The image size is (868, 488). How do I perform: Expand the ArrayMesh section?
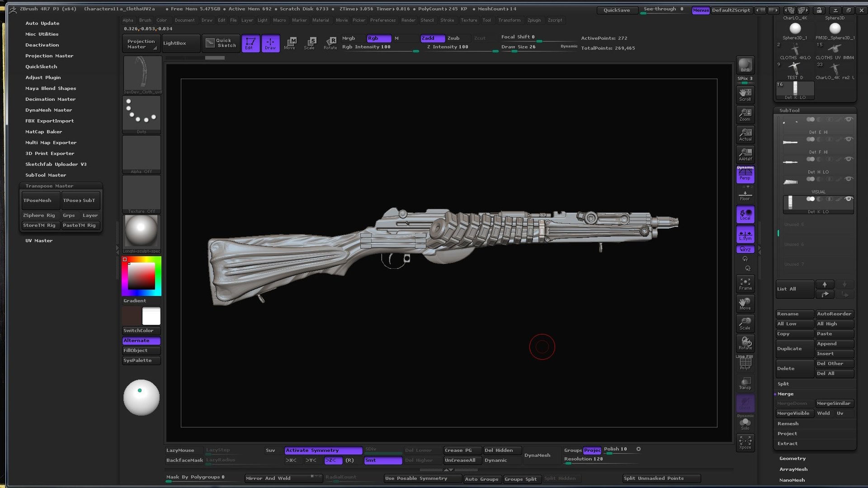click(793, 469)
